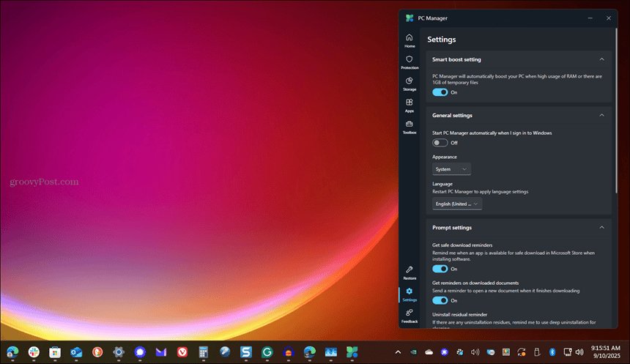Click NVIDIA icon in system tray

413,352
